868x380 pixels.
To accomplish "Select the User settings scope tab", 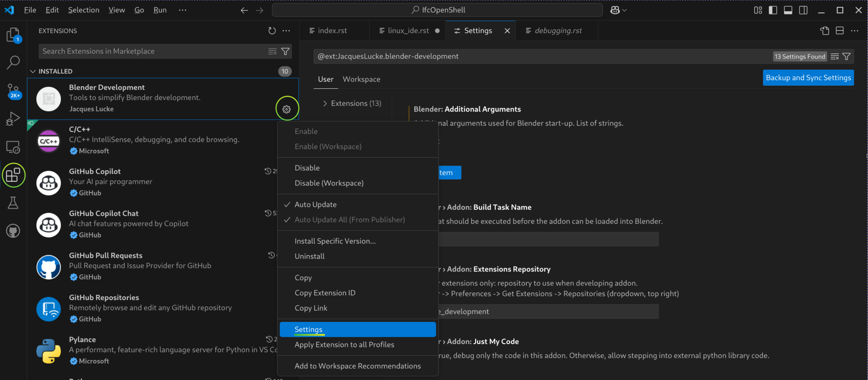I will (326, 79).
